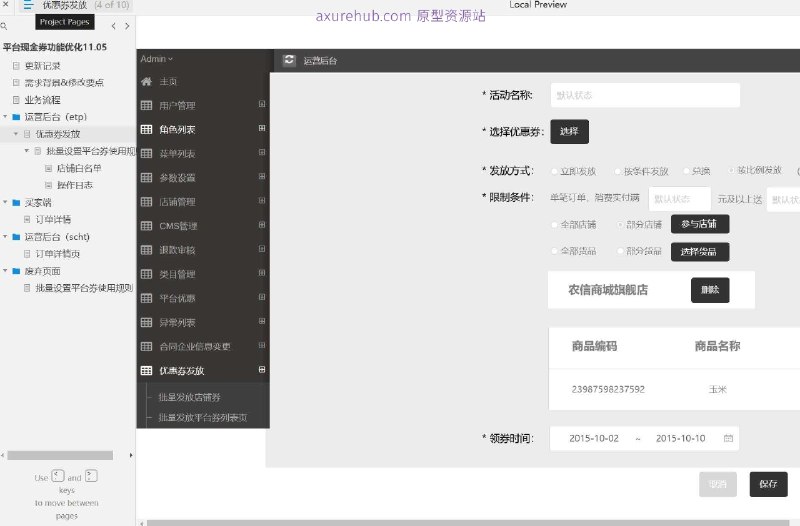Collapse the 废弃页面 folder
Viewport: 800px width, 526px height.
point(5,271)
